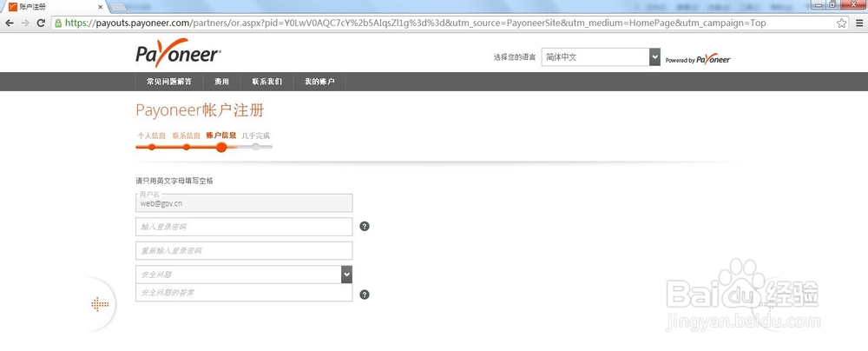Click the browser forward arrow

pos(25,23)
